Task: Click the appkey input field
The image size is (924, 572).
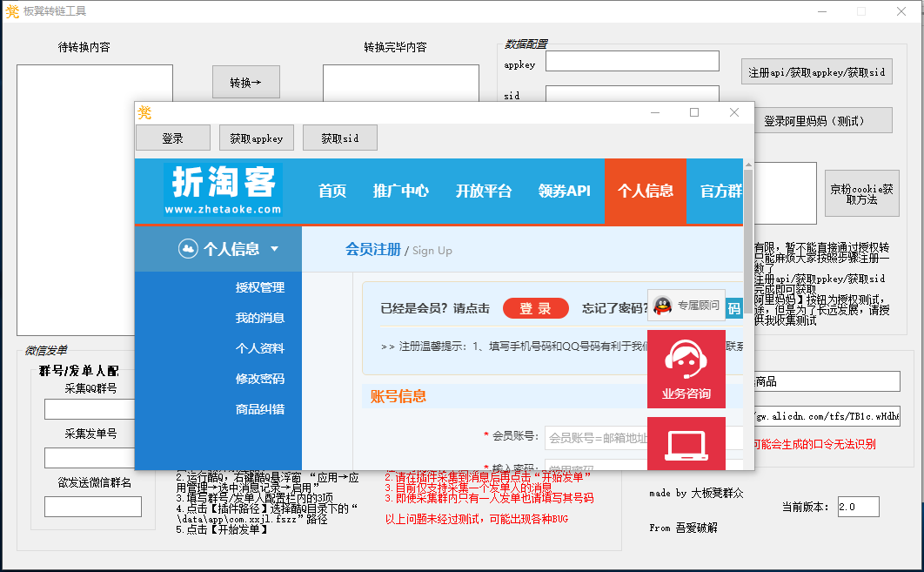Action: click(x=633, y=61)
